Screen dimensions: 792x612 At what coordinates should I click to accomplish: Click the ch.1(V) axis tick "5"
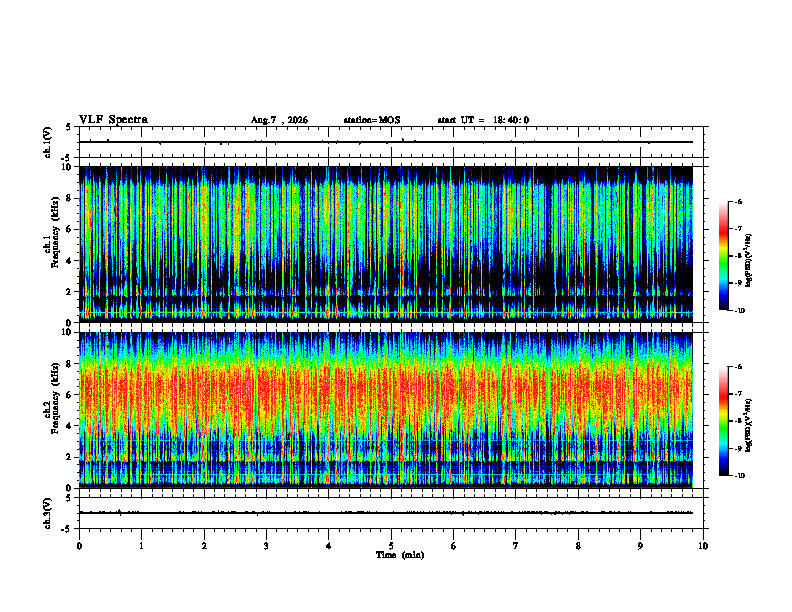69,127
